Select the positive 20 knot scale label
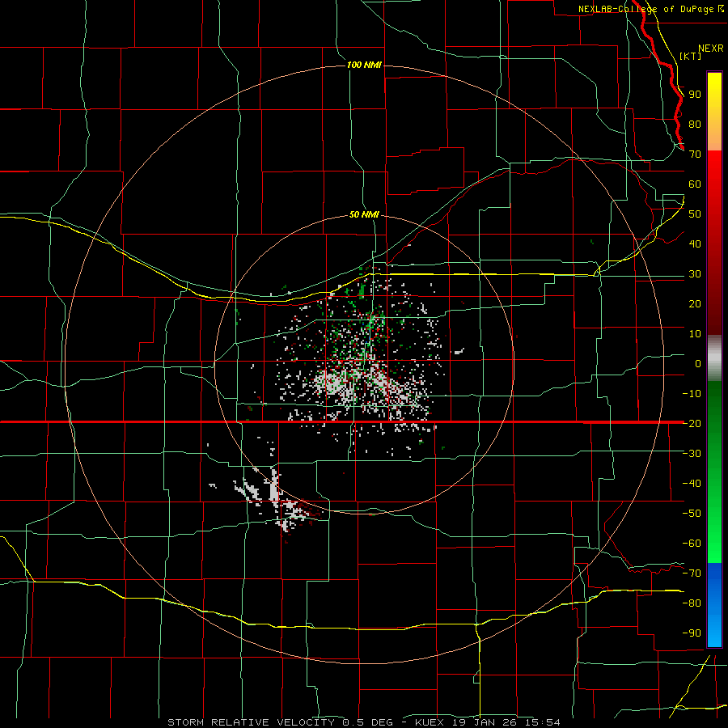Viewport: 728px width, 728px height. [695, 304]
